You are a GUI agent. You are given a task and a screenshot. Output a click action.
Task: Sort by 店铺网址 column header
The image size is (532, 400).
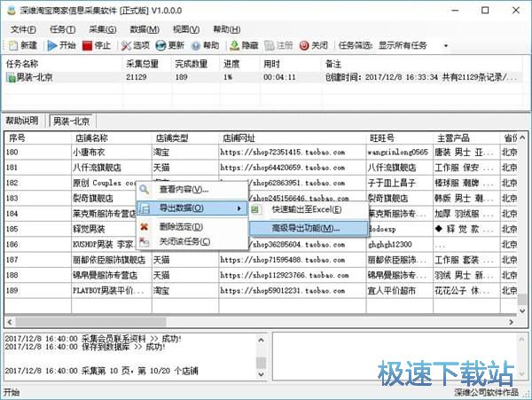point(293,138)
